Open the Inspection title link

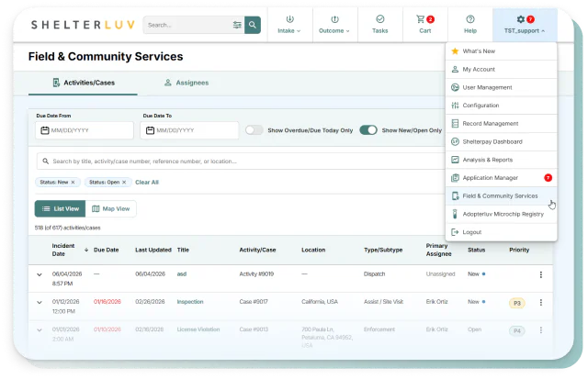point(190,302)
